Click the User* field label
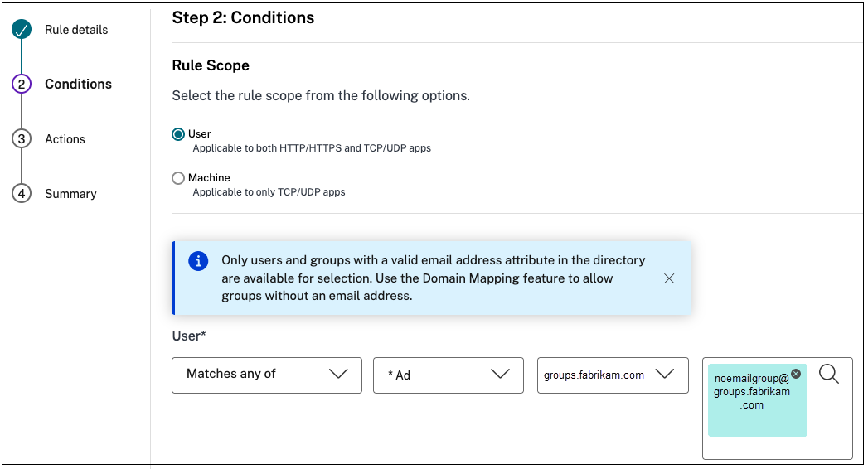 189,336
